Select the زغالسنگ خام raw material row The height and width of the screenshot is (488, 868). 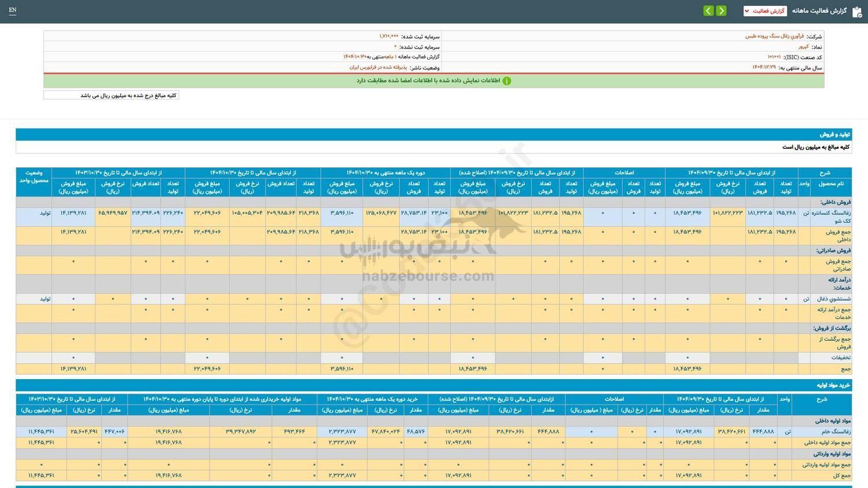point(832,431)
